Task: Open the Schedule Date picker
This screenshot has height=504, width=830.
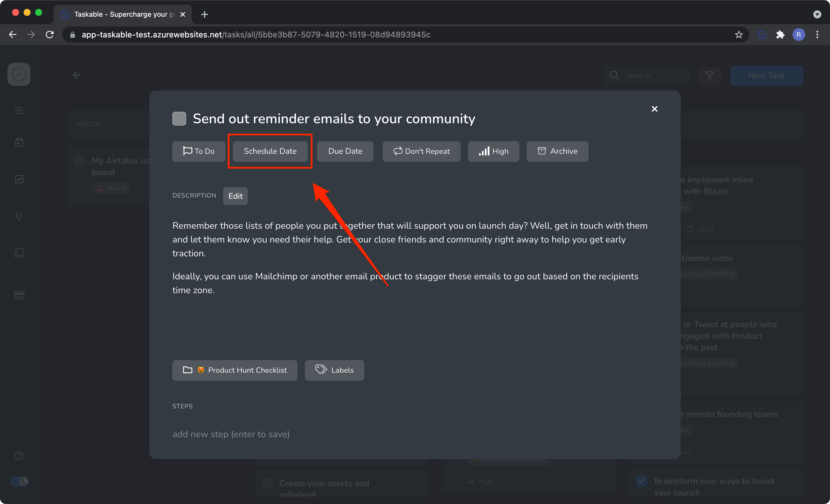Action: (x=270, y=151)
